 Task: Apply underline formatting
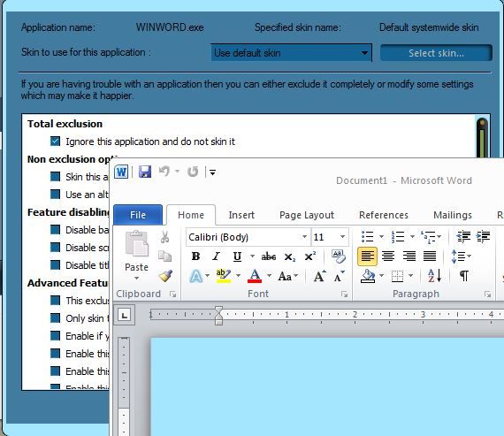click(x=237, y=256)
